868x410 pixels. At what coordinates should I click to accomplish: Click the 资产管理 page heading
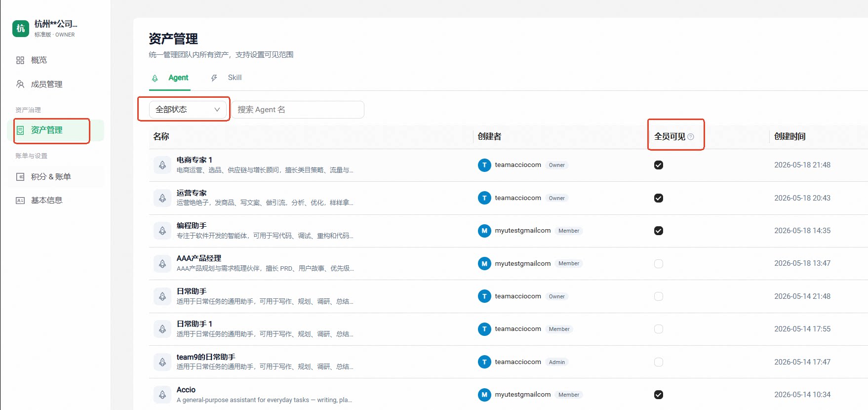(x=173, y=39)
